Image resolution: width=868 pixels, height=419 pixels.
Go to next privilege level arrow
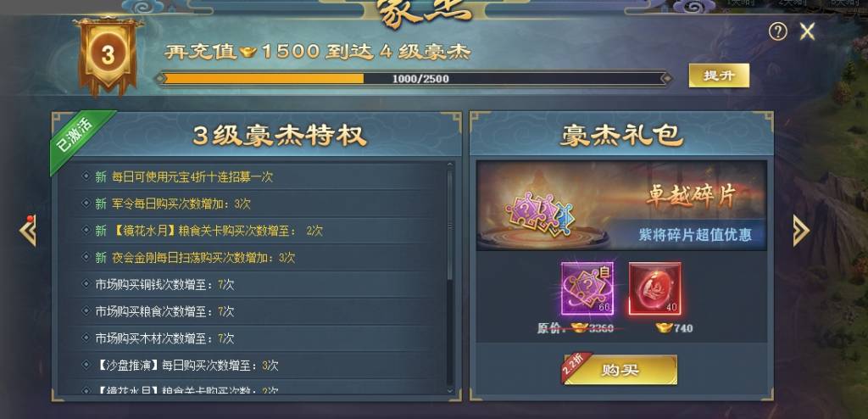pyautogui.click(x=800, y=230)
